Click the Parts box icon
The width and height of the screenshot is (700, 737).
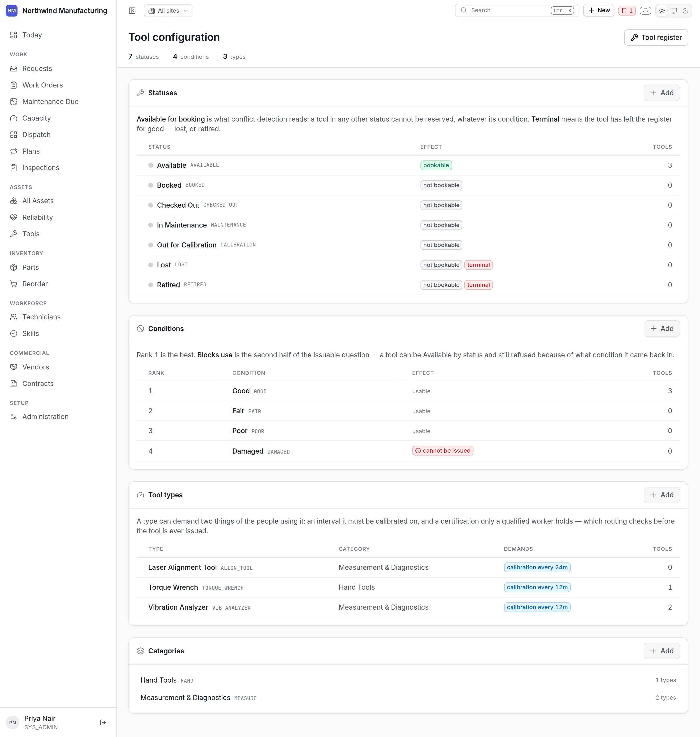(x=14, y=268)
